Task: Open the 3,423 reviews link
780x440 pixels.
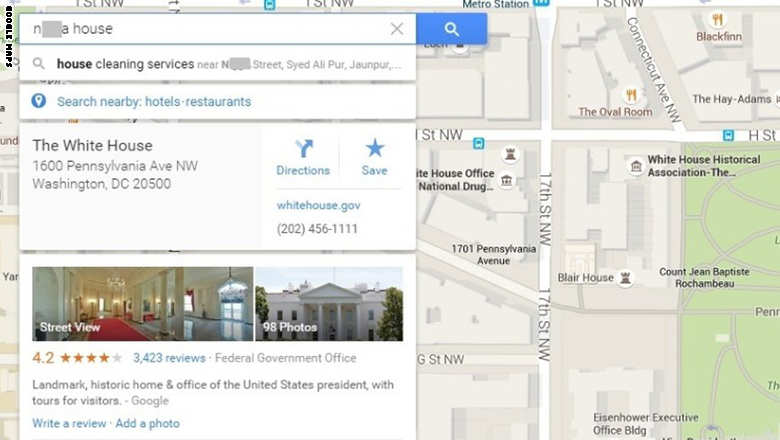Action: click(x=169, y=358)
